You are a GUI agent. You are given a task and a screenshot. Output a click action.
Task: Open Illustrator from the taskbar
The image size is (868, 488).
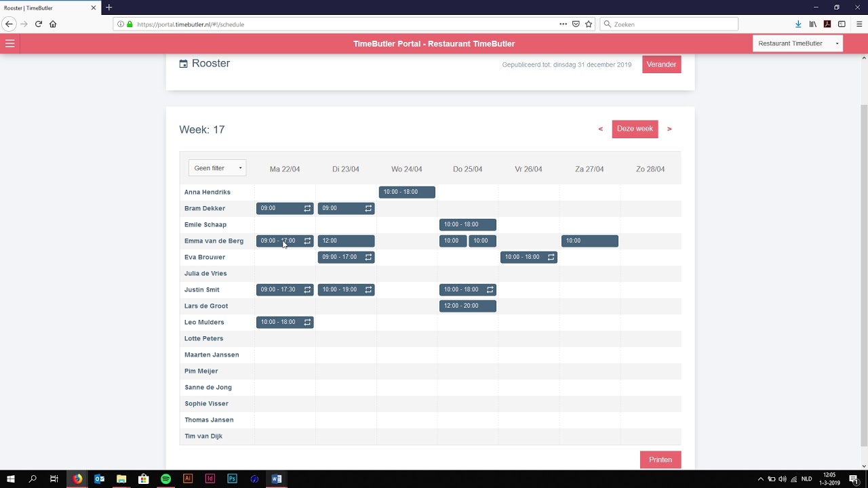(188, 479)
